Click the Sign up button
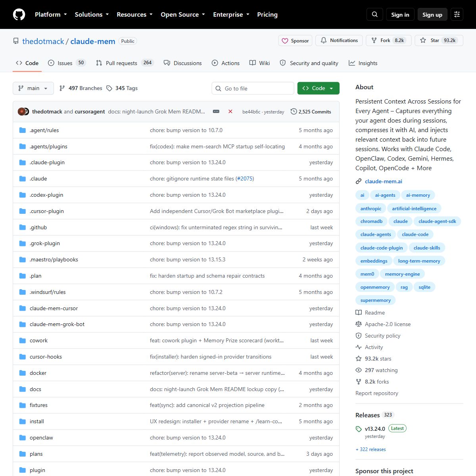Viewport: 476px width, 476px height. click(x=432, y=14)
